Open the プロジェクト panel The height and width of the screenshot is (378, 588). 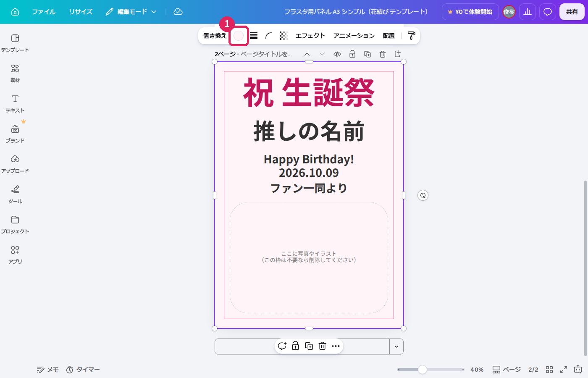[x=15, y=225]
